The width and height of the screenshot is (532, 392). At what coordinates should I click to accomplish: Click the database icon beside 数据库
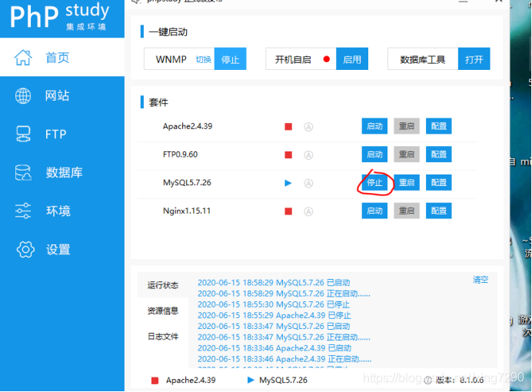tap(23, 172)
